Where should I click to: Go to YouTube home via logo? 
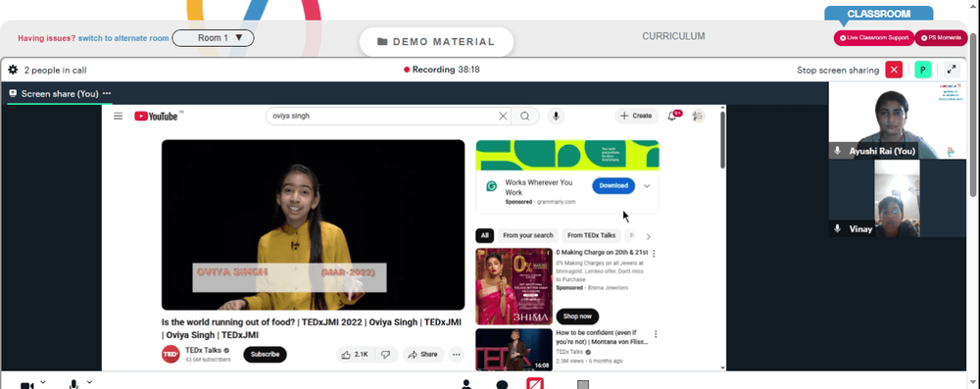(156, 116)
